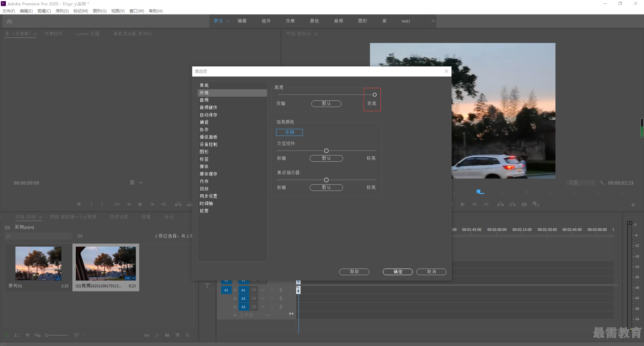644x346 pixels.
Task: Open the Comparison View in the Program monitor
Action: coord(536,204)
